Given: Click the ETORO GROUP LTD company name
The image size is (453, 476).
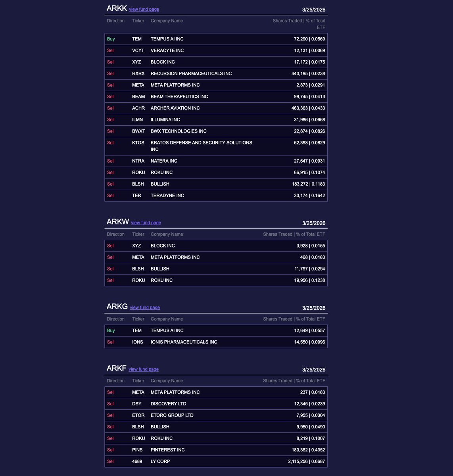Looking at the screenshot, I should (x=172, y=415).
